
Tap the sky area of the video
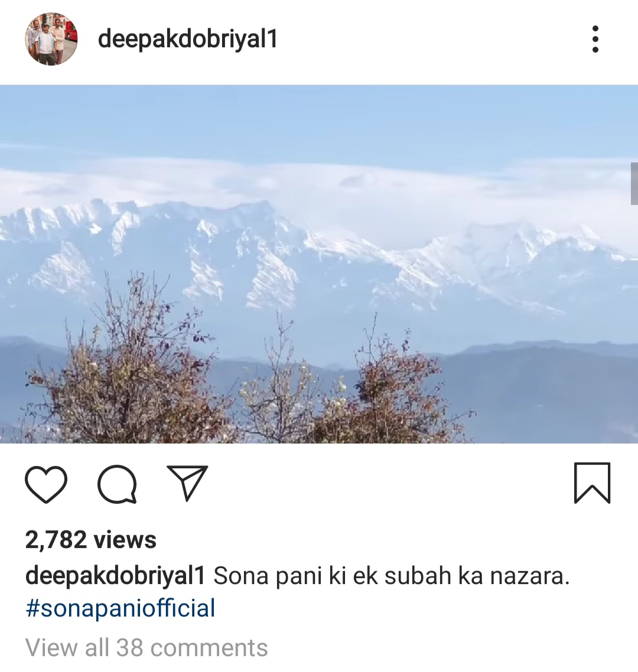click(319, 120)
